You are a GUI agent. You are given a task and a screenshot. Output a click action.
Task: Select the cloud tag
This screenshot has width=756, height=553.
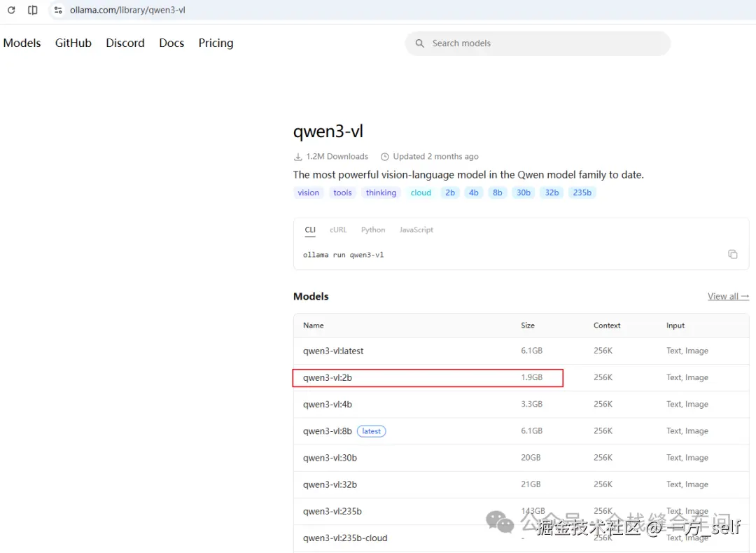[421, 192]
